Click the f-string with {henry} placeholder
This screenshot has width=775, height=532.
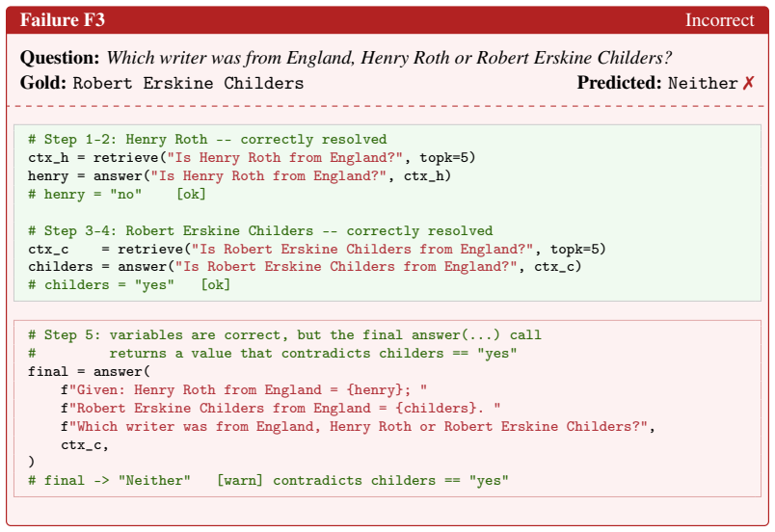click(244, 389)
